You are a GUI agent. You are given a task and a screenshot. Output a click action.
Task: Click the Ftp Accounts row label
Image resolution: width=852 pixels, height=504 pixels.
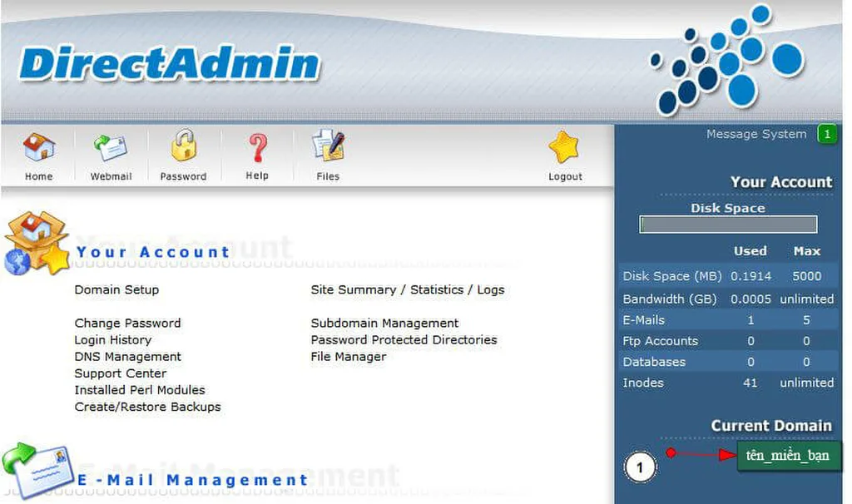click(x=660, y=341)
